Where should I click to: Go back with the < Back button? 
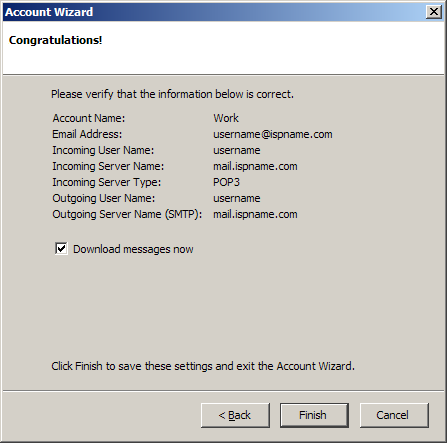click(235, 415)
